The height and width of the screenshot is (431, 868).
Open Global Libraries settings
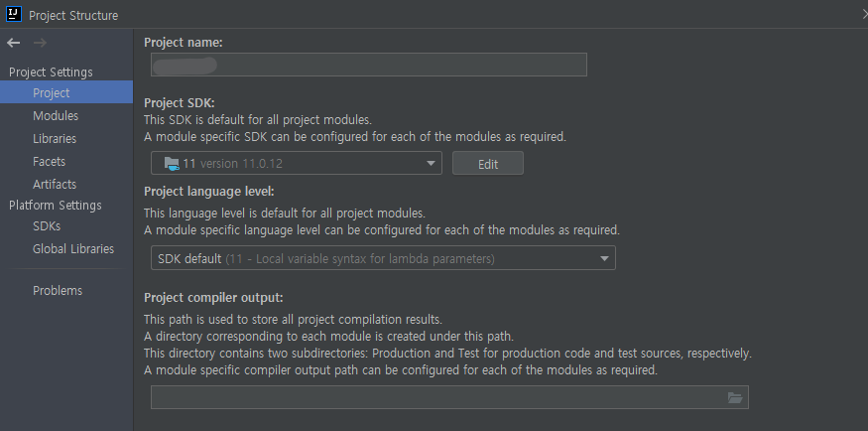(x=72, y=249)
